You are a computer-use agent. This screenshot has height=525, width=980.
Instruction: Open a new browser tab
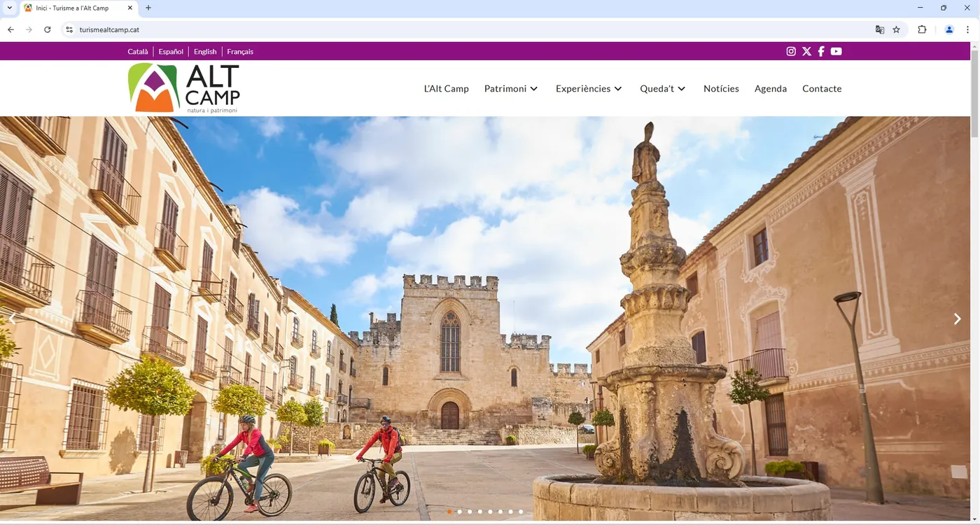(x=148, y=8)
